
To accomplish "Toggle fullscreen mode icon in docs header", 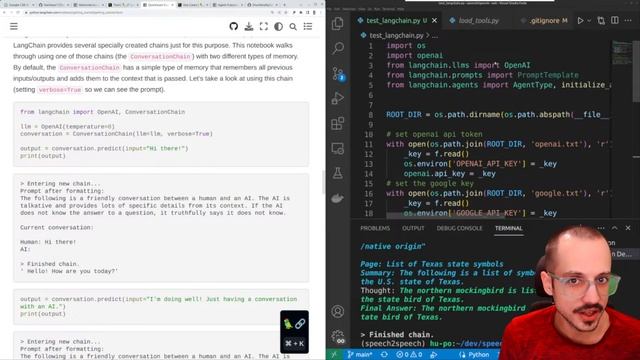I will coord(264,27).
